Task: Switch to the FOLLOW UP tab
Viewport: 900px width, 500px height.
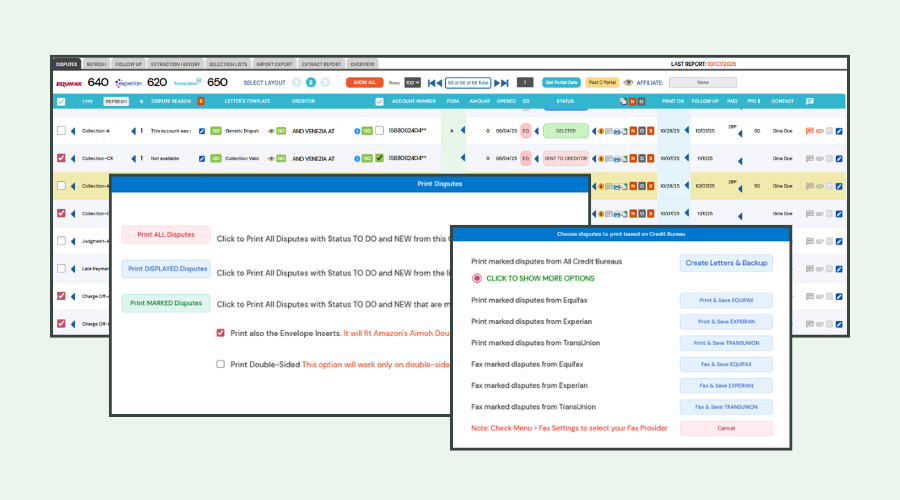Action: pyautogui.click(x=128, y=64)
